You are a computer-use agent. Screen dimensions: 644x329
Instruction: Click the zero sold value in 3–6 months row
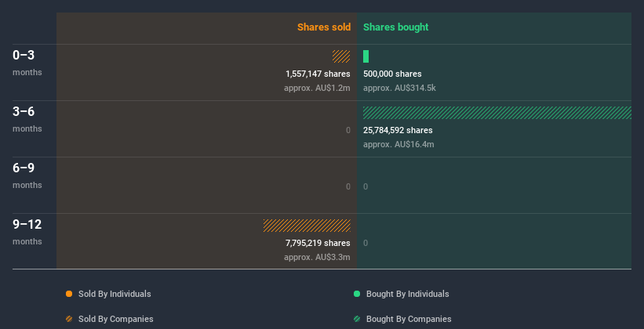tap(347, 130)
